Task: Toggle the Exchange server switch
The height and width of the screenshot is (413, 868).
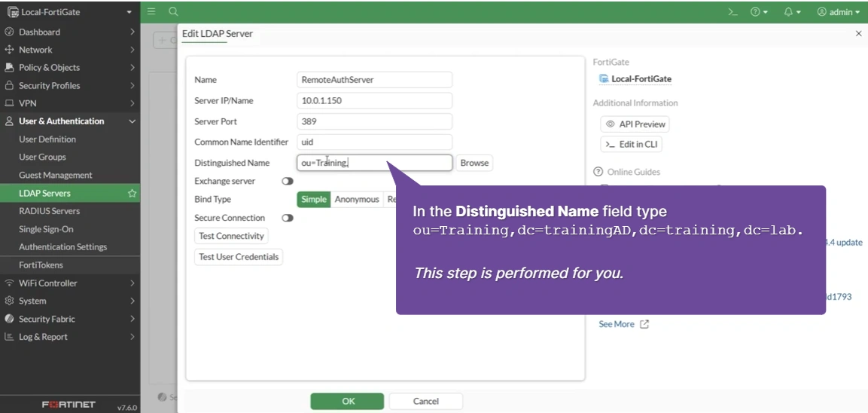Action: click(288, 182)
